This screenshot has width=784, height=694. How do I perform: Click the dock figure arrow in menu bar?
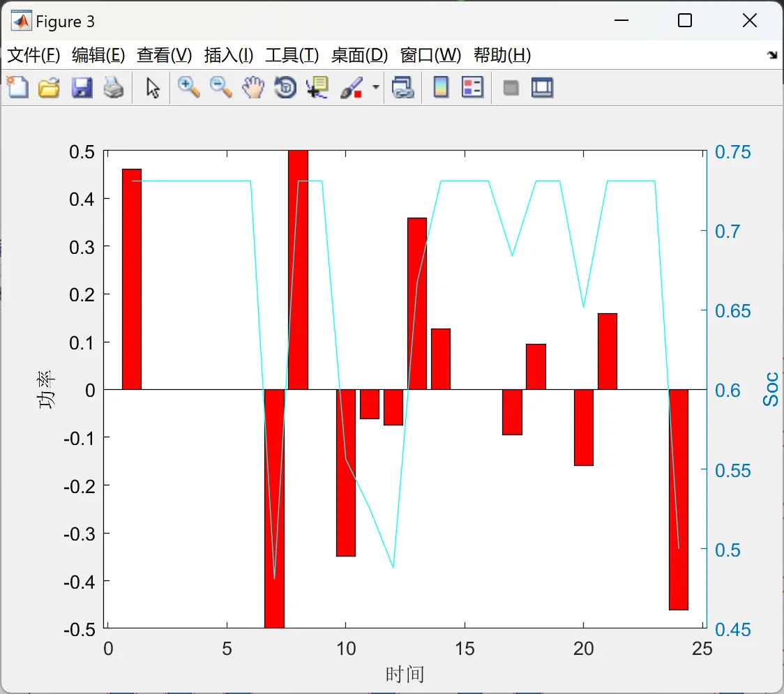pos(773,55)
